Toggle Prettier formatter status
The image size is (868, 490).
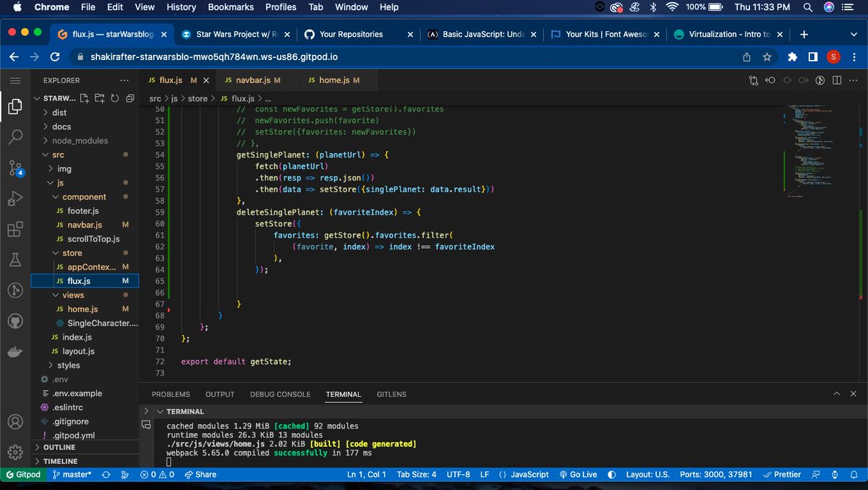coord(781,475)
